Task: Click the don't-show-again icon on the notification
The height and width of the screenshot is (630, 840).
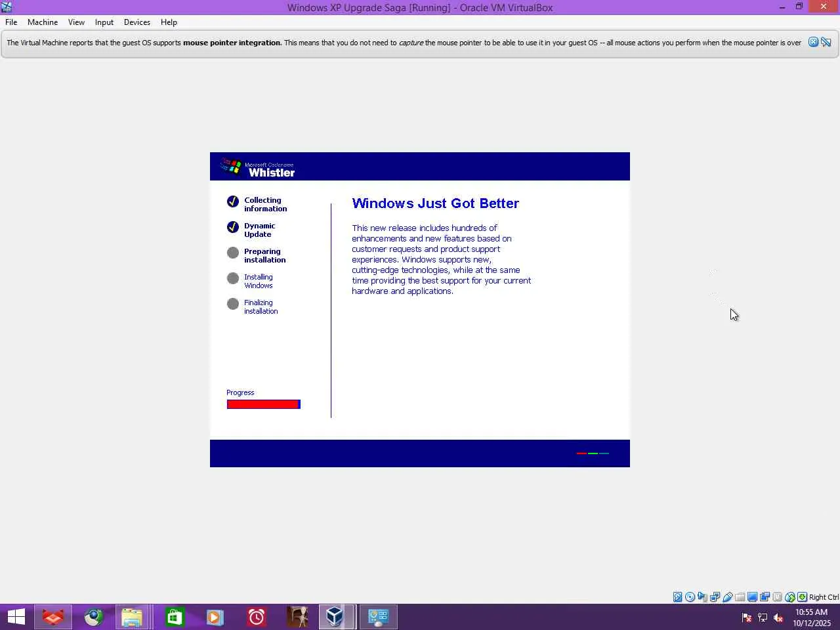Action: [x=826, y=42]
